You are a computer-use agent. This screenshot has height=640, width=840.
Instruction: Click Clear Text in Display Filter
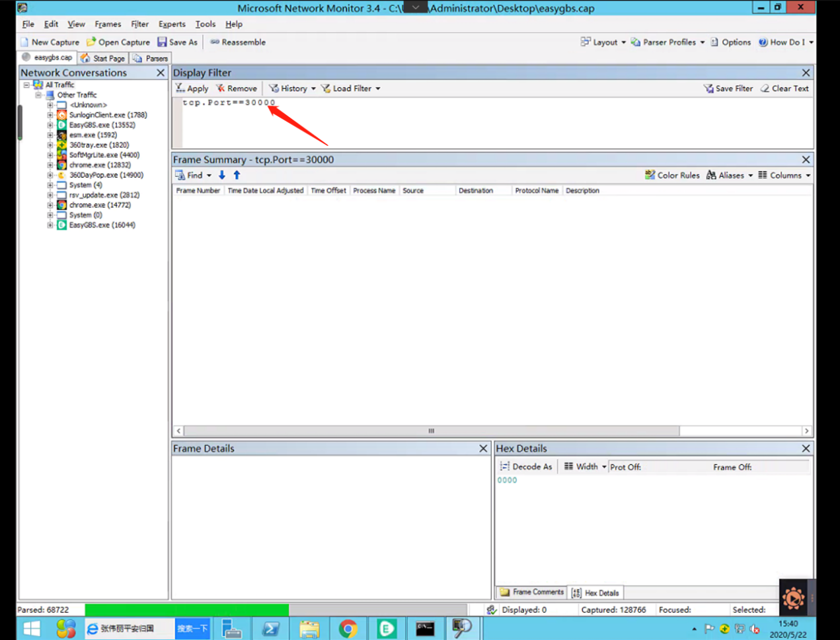point(784,89)
